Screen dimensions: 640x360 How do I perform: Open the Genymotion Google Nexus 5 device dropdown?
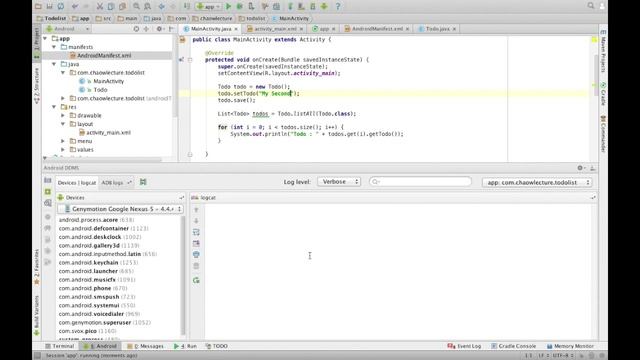[x=120, y=209]
